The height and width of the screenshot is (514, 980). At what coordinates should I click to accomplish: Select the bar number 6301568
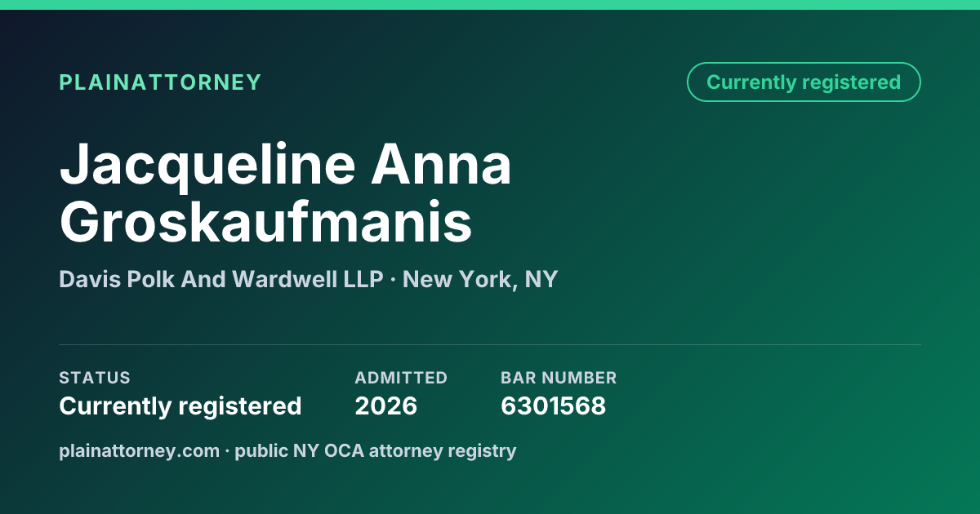(x=554, y=405)
